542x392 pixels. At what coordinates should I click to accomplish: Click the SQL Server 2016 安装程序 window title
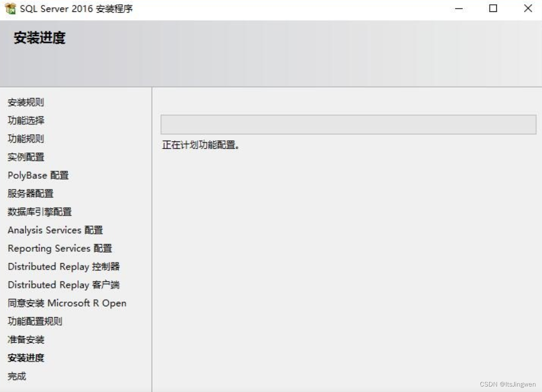coord(76,8)
